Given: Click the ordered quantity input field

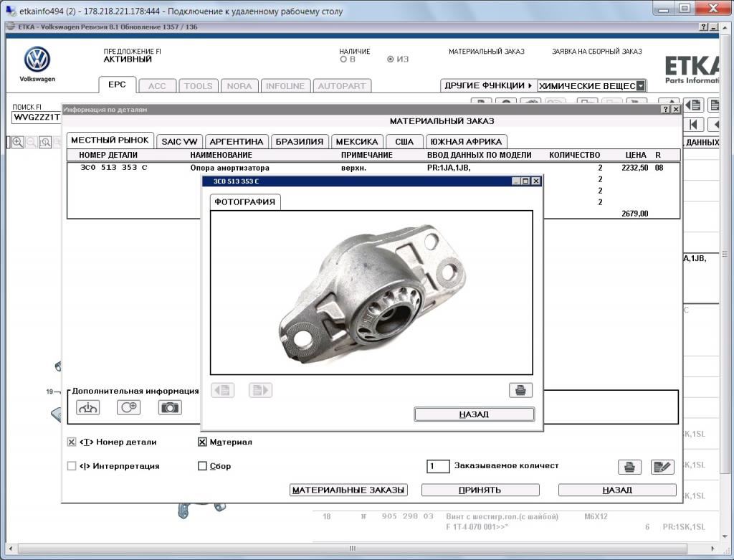Looking at the screenshot, I should 438,466.
